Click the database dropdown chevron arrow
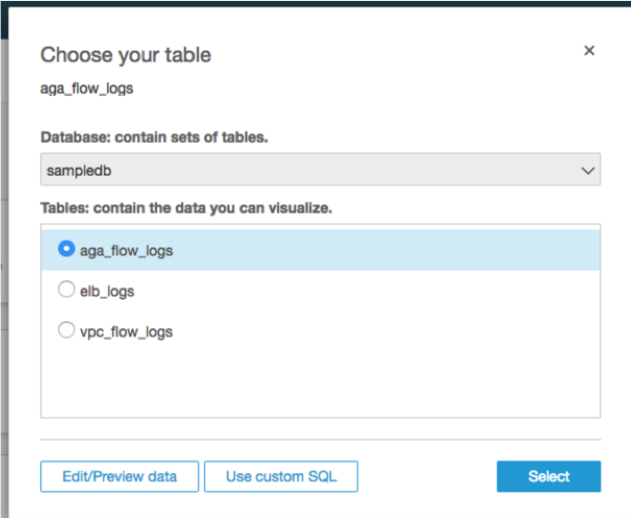The height and width of the screenshot is (518, 631). [588, 171]
